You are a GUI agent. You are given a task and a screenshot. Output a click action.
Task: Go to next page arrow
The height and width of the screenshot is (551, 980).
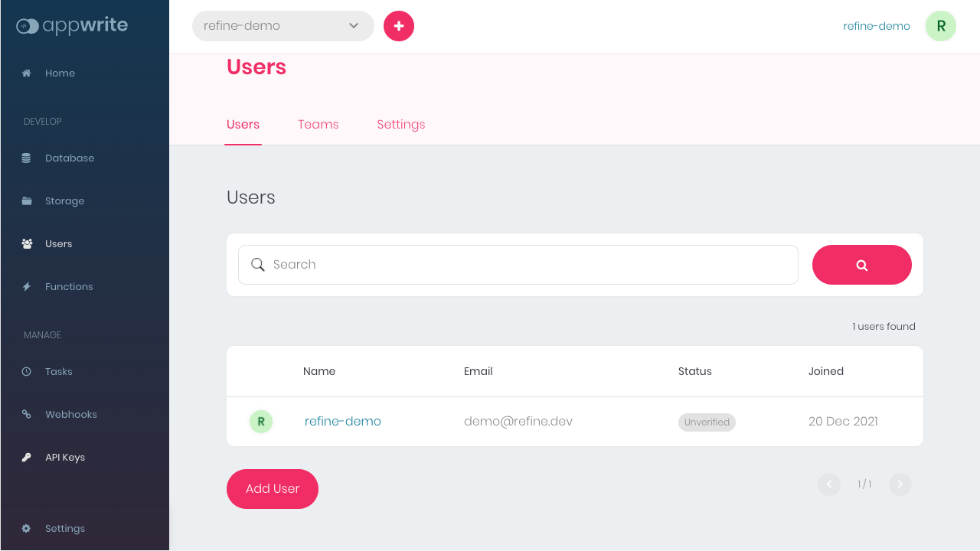click(900, 484)
